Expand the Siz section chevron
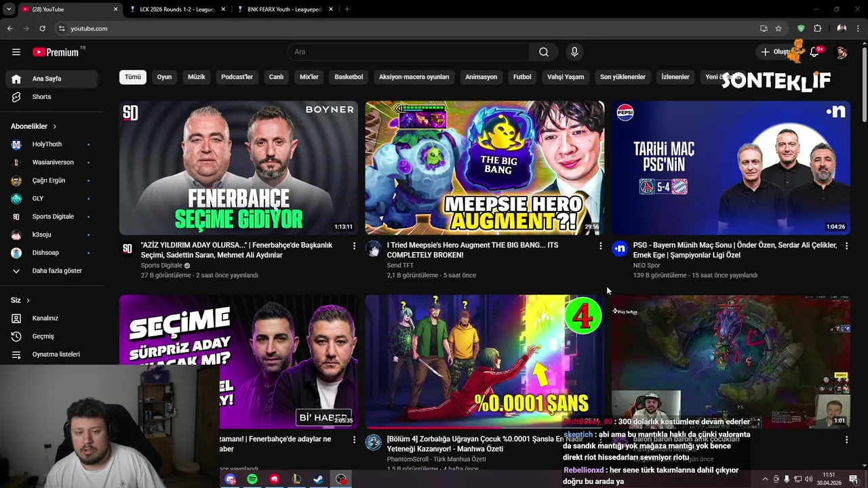 28,300
